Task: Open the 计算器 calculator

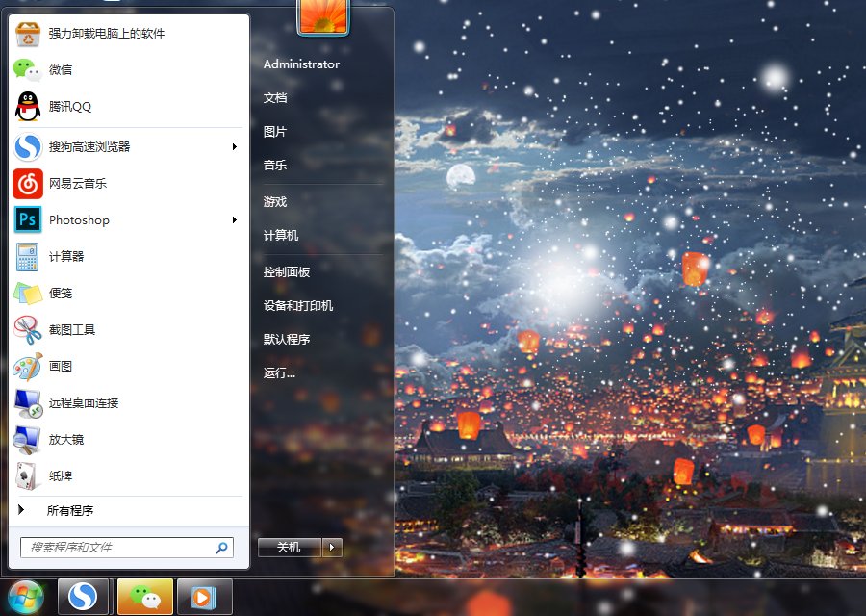Action: tap(65, 257)
